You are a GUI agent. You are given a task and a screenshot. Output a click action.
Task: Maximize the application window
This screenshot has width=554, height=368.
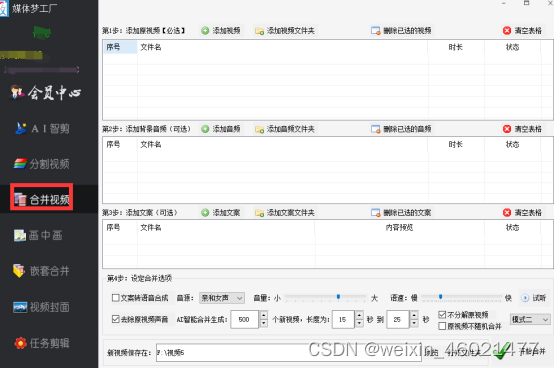point(526,3)
